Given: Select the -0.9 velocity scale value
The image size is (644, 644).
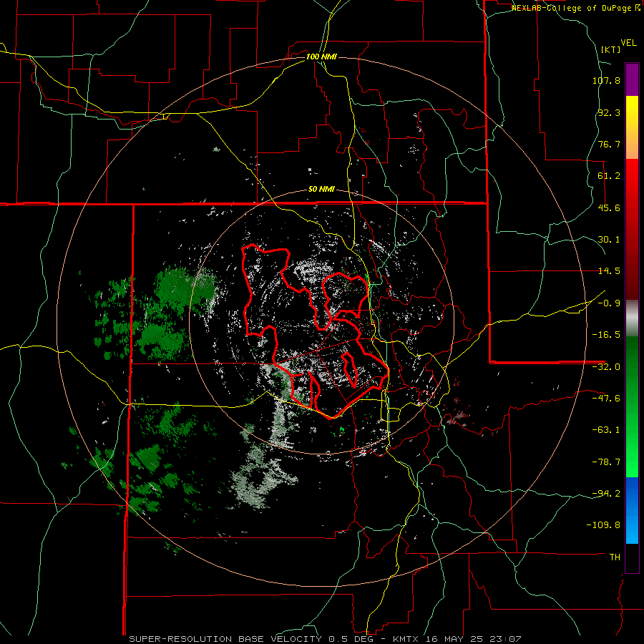Looking at the screenshot, I should 609,303.
